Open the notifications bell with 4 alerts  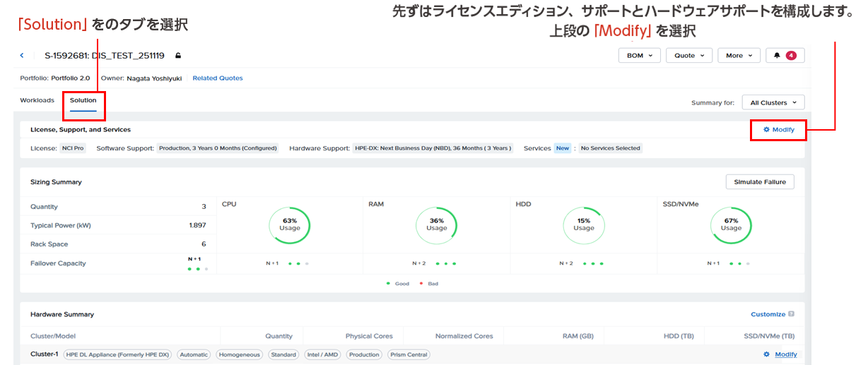785,55
